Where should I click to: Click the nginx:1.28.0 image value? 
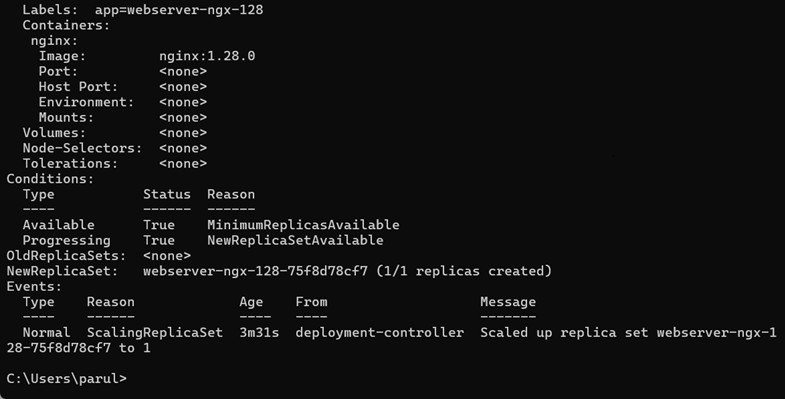click(x=207, y=56)
